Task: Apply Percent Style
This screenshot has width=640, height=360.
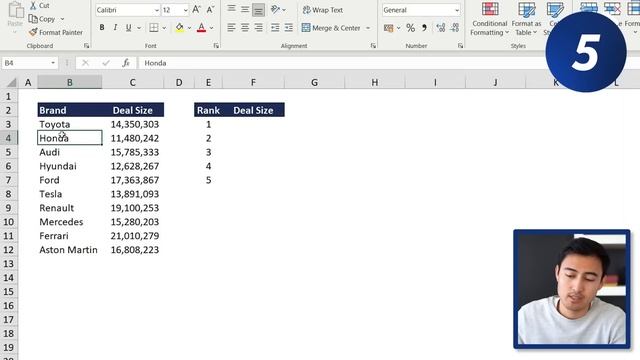Action: [x=411, y=28]
